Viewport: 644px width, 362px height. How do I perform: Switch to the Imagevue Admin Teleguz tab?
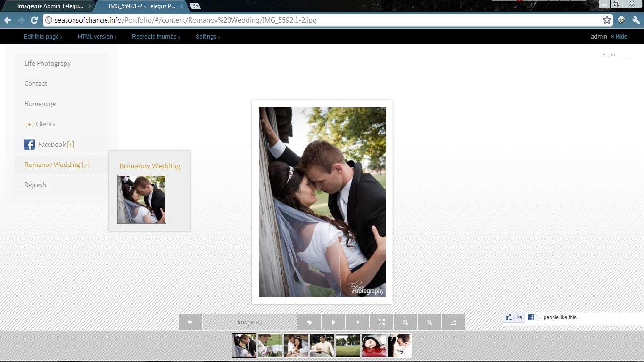click(x=50, y=6)
